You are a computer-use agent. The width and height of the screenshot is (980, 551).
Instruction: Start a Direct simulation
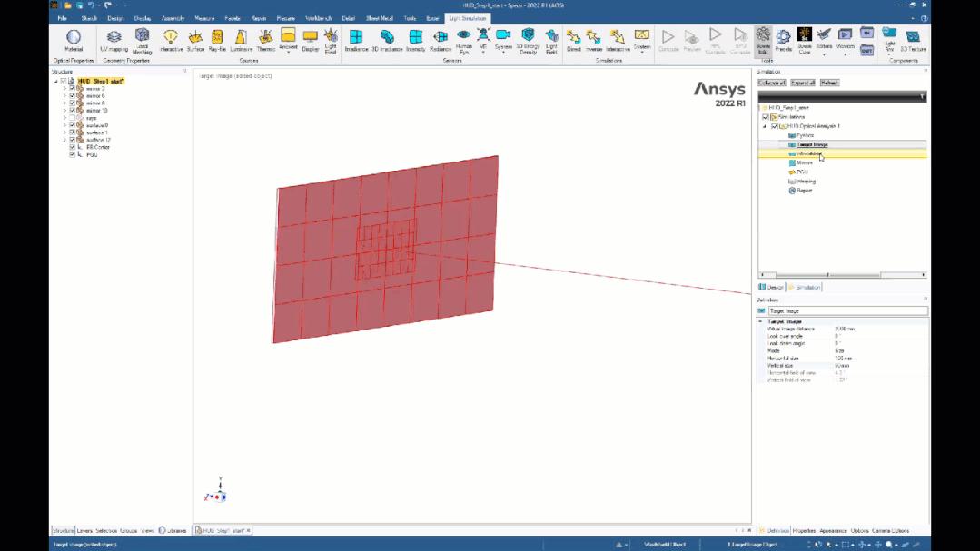pos(573,38)
